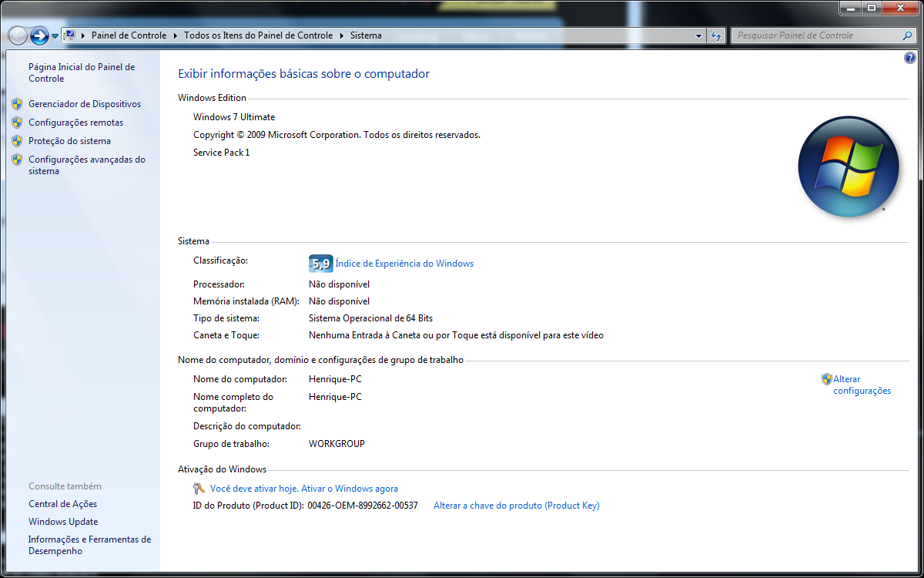
Task: Open the address bar history dropdown
Action: point(699,35)
